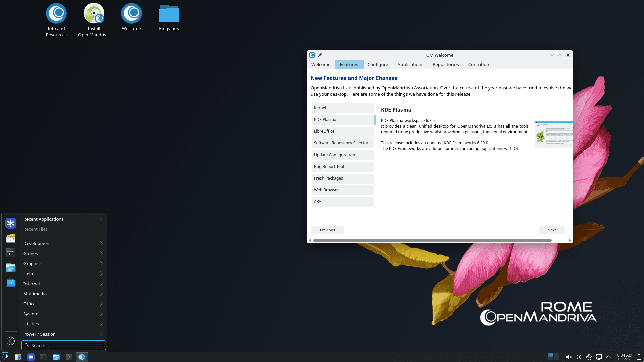644x362 pixels.
Task: Open the Discover shopping bag favorite in launcher
Action: coord(11,282)
